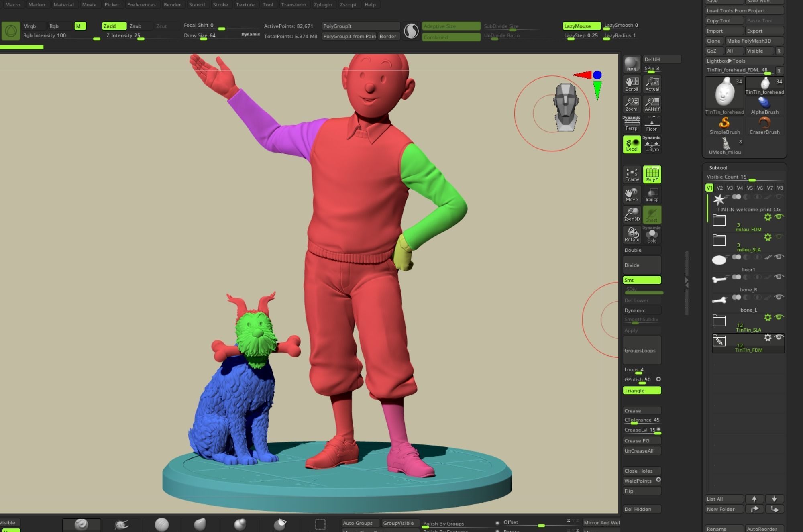This screenshot has width=803, height=532.
Task: Activate the BPR render icon
Action: click(x=631, y=63)
